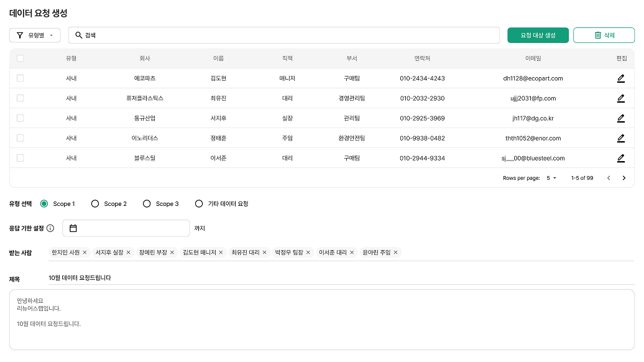Check the select-all checkbox in table header
The height and width of the screenshot is (362, 644).
click(x=21, y=58)
